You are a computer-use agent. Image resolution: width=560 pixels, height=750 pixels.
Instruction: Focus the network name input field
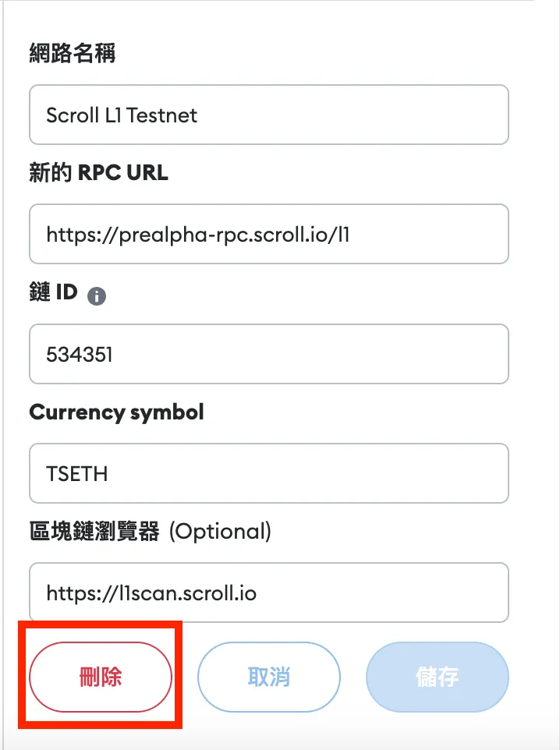pos(268,115)
